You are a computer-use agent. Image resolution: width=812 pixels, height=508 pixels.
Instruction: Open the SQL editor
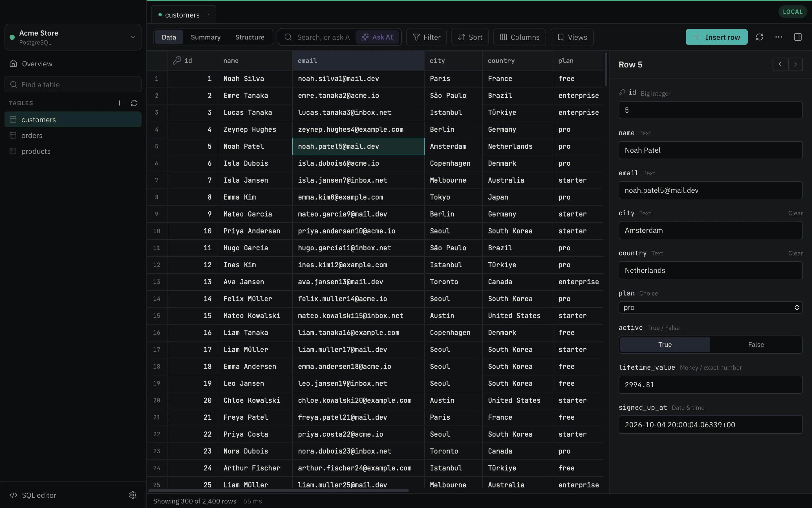pos(33,495)
